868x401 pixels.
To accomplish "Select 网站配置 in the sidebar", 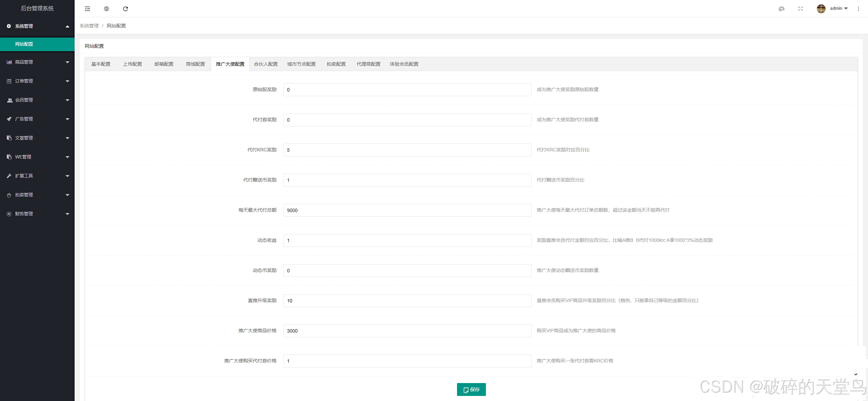I will pyautogui.click(x=24, y=44).
